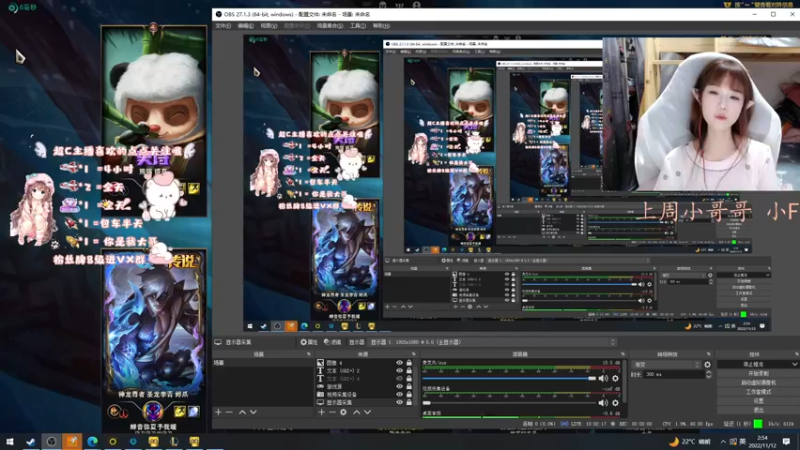The width and height of the screenshot is (800, 450).
Task: Toggle visibility of 游戏源 source
Action: coord(399,386)
